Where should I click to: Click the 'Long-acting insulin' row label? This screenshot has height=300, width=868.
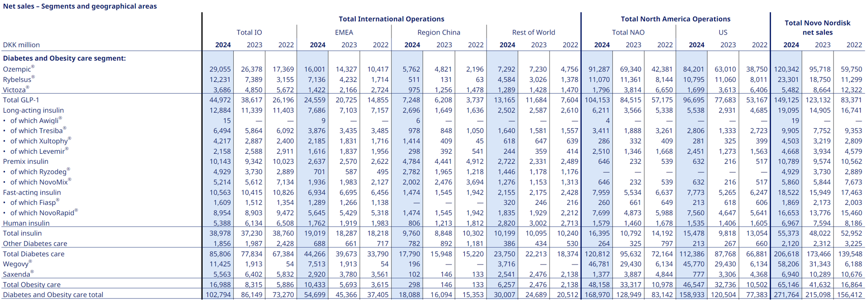pyautogui.click(x=32, y=110)
